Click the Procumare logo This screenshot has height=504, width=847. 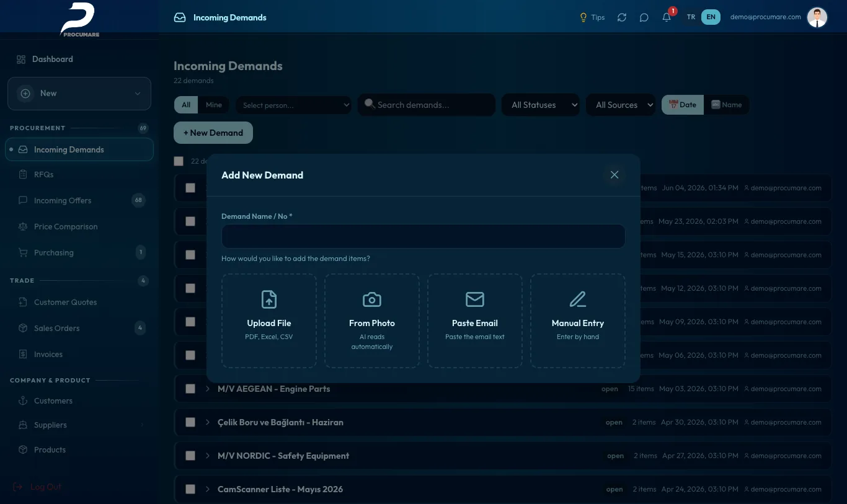(x=79, y=19)
